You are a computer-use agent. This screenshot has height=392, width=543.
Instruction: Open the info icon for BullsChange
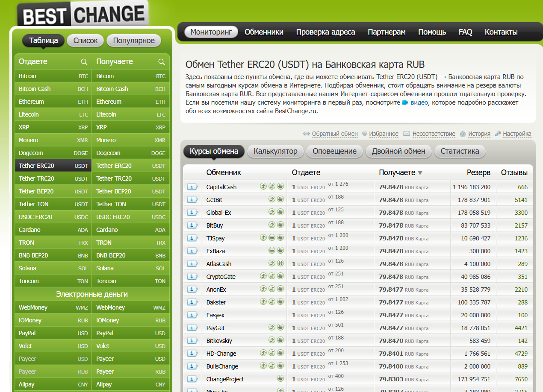pyautogui.click(x=192, y=366)
